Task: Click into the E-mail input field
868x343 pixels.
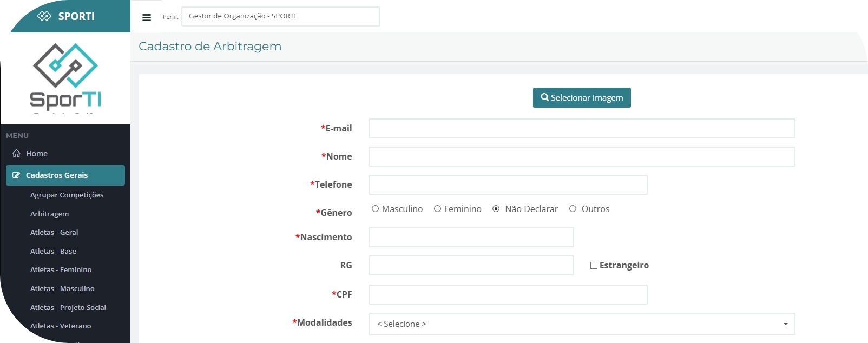Action: pos(582,129)
